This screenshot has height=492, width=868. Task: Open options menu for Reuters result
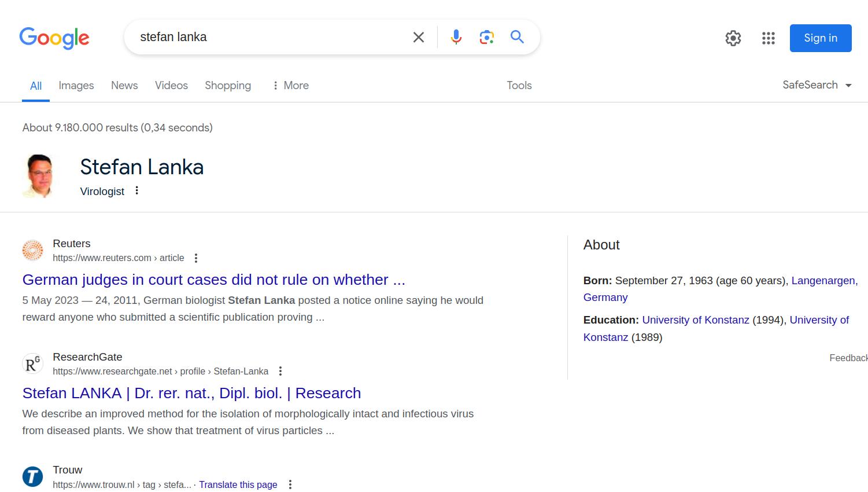tap(196, 258)
